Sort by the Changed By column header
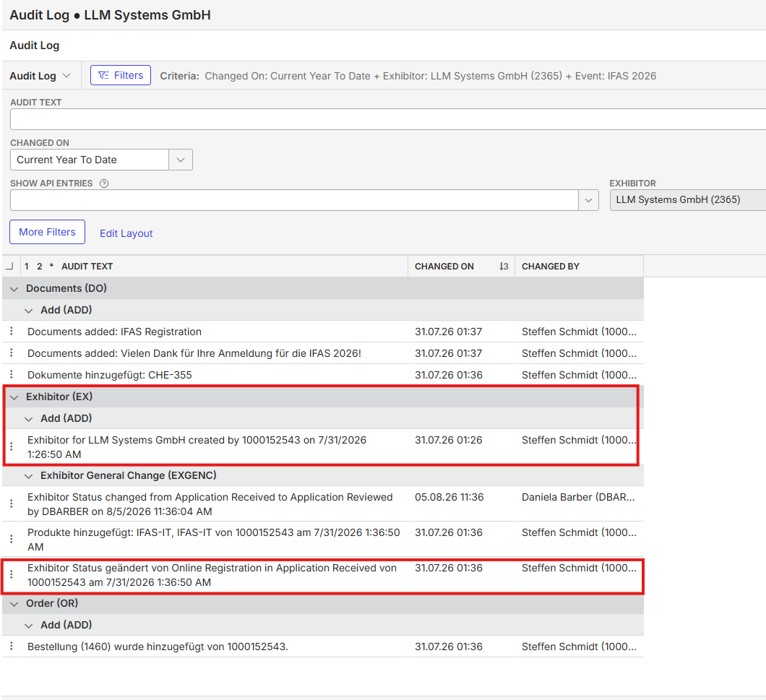The height and width of the screenshot is (700, 766). tap(550, 267)
